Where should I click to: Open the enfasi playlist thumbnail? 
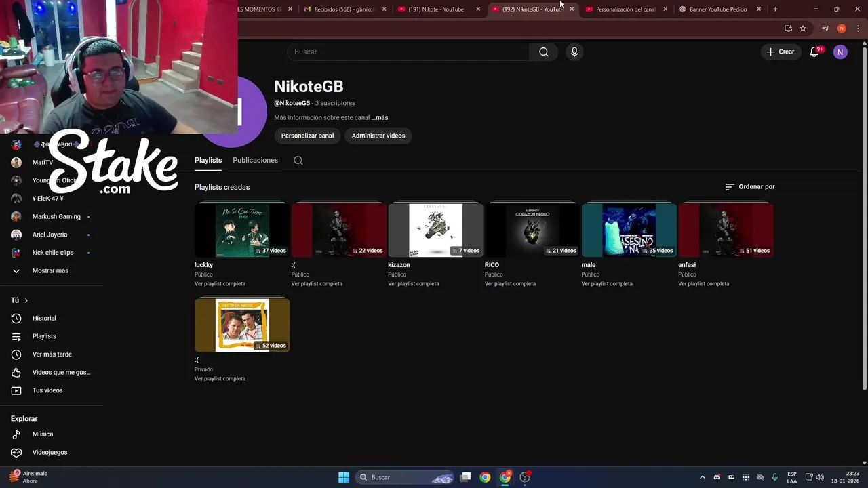(x=726, y=230)
